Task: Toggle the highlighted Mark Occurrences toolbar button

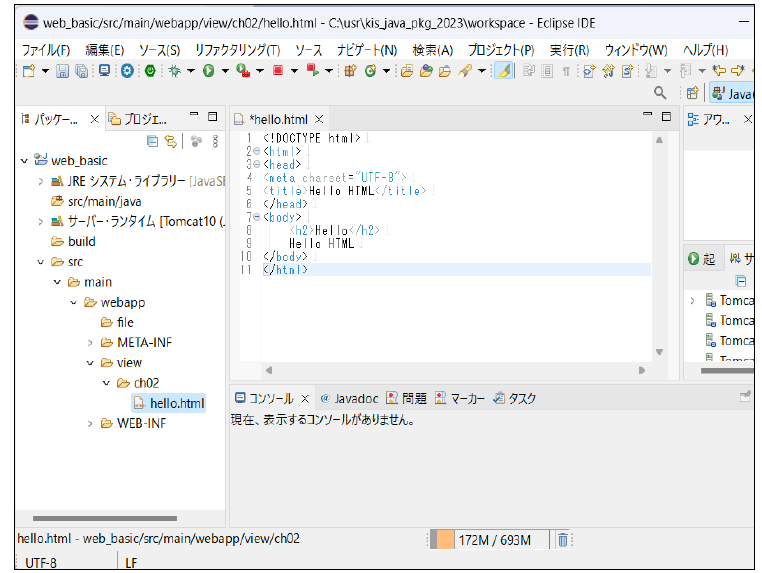Action: (504, 71)
